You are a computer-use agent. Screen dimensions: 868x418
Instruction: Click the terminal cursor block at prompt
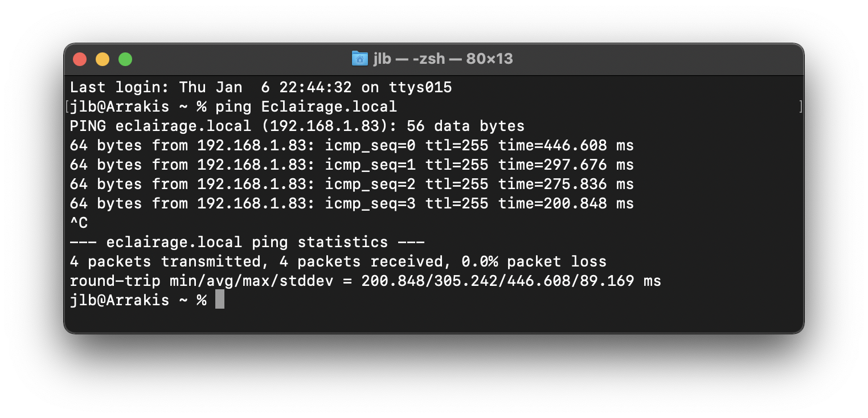[x=220, y=300]
